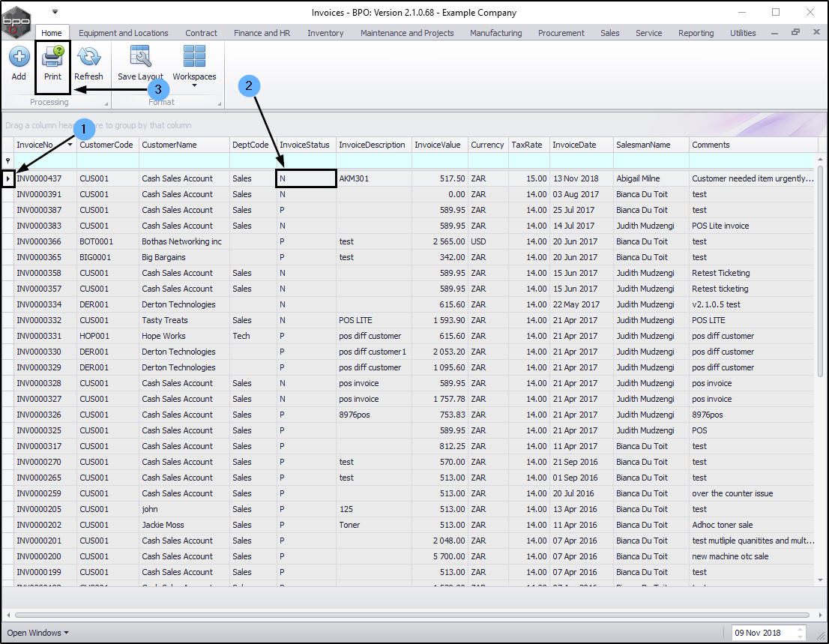Open the Contract tab
Screen dimensions: 829x644
[201, 33]
